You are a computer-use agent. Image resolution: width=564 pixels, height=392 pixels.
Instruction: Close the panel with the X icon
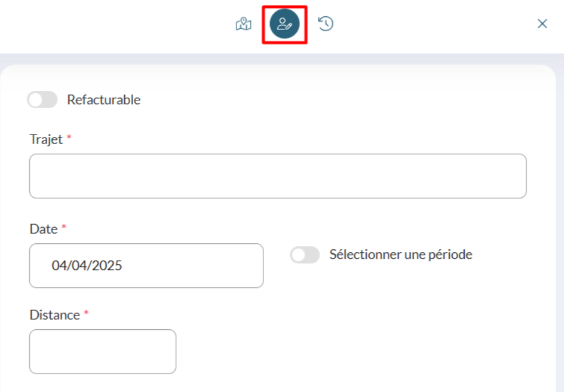542,24
